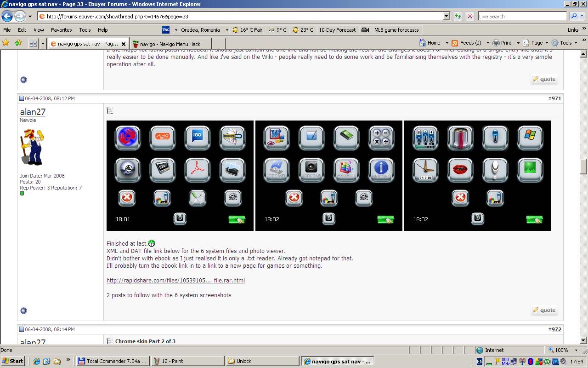
Task: Click the Add to Favorites icon
Action: click(18, 43)
